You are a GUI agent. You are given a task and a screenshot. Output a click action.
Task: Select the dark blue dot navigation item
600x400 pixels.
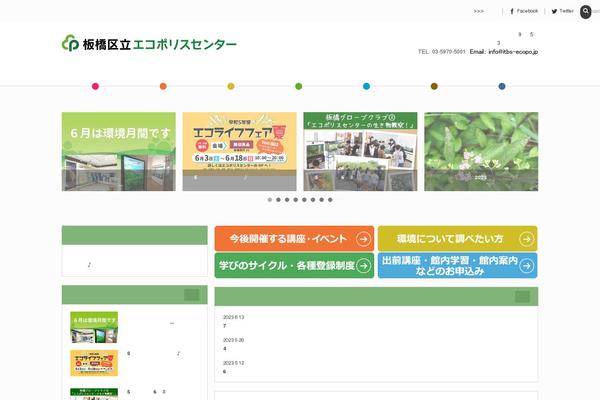(502, 86)
